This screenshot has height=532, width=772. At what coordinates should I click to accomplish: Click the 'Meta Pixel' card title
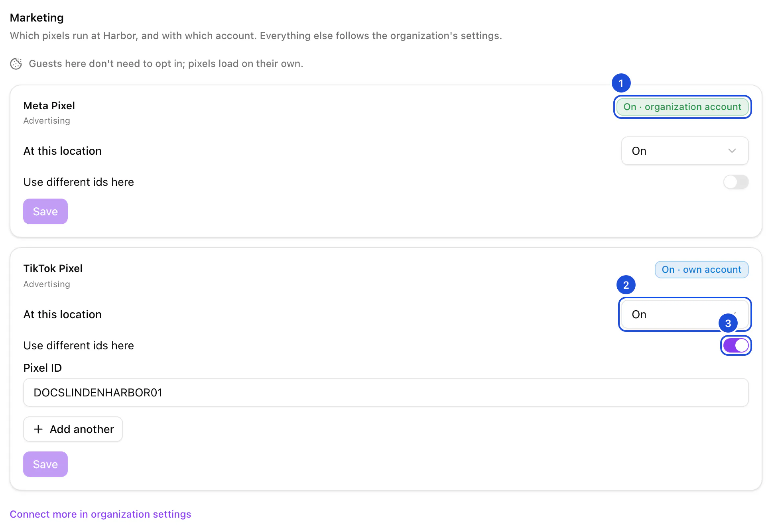pyautogui.click(x=49, y=106)
